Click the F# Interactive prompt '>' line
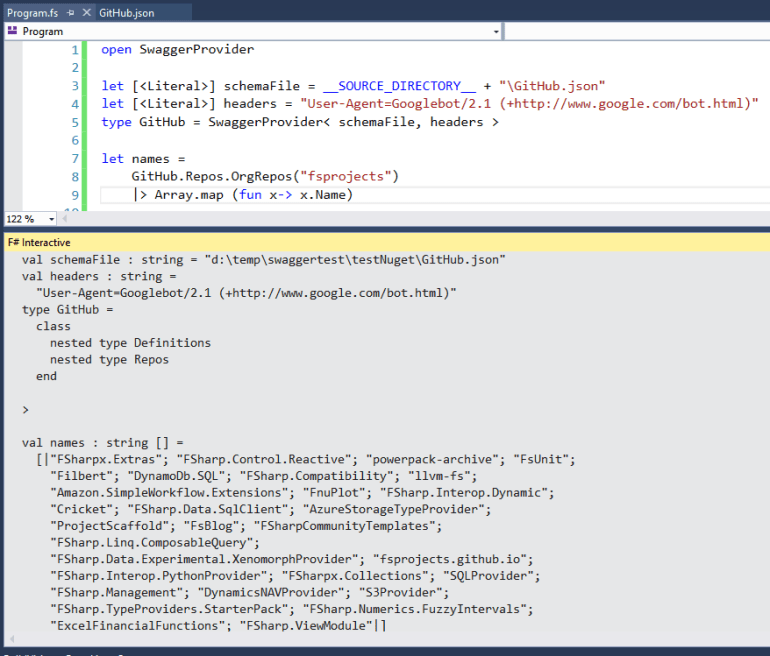Image resolution: width=770 pixels, height=656 pixels. pyautogui.click(x=26, y=410)
